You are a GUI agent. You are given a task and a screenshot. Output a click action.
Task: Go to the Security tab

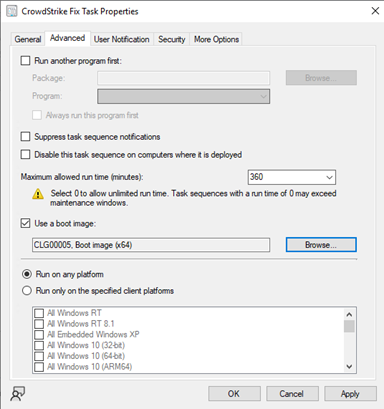click(171, 39)
